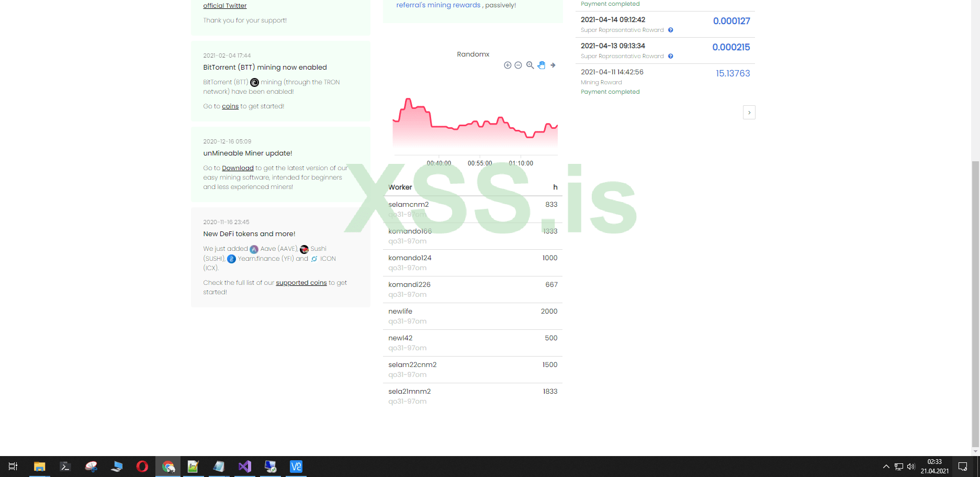This screenshot has height=477, width=980.
Task: Select the pan hand tool on chart
Action: [x=542, y=65]
